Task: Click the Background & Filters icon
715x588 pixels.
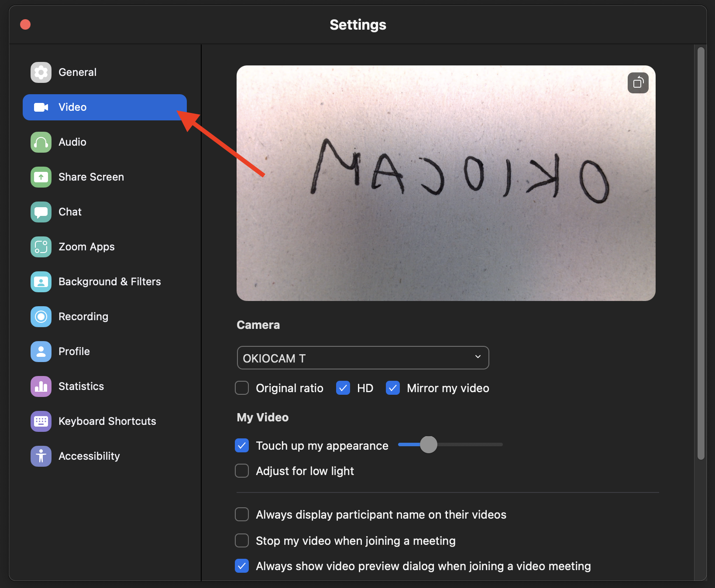Action: pyautogui.click(x=41, y=282)
